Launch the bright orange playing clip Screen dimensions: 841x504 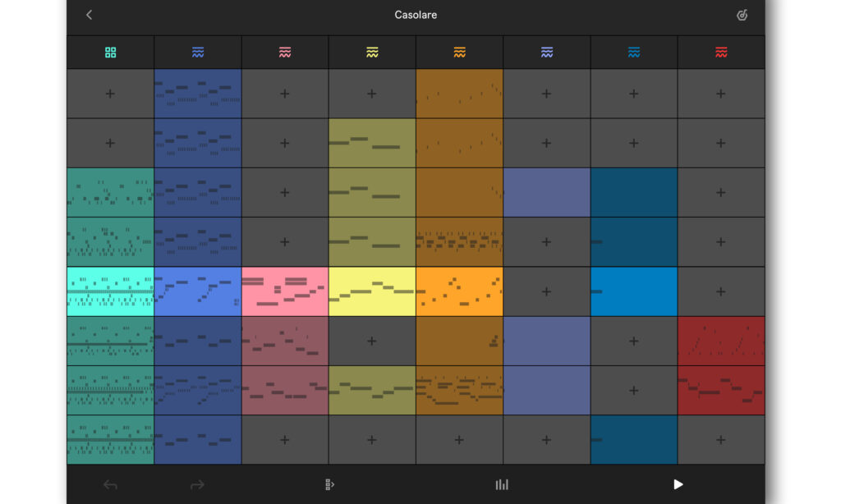tap(460, 291)
